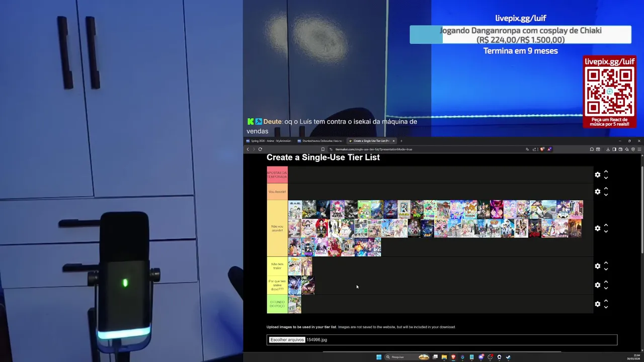This screenshot has width=644, height=362.
Task: Move O FUNDO DO POÇO tier down
Action: pos(606,307)
